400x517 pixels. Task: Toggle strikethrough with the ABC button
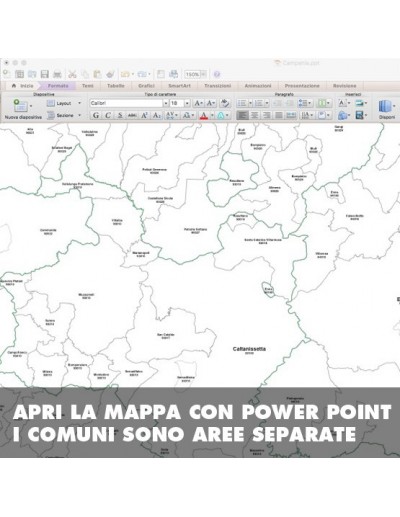pyautogui.click(x=132, y=115)
